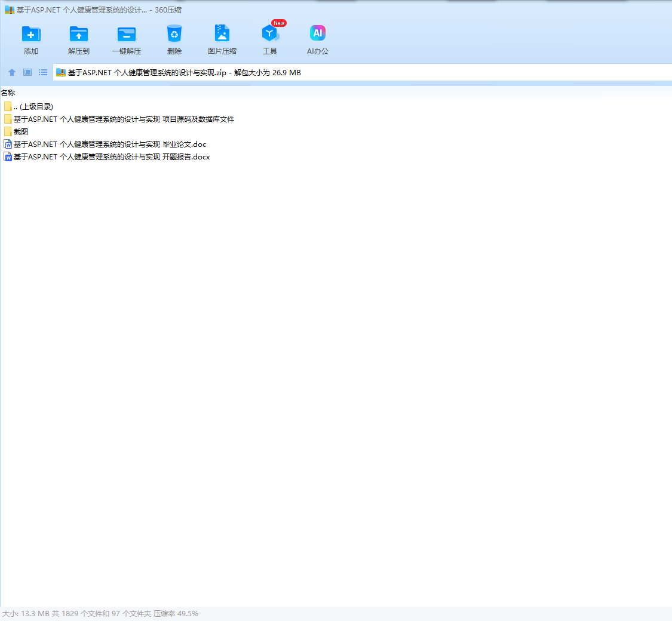Click the Word icon of the 毕业论文.doc file
The image size is (672, 621).
pos(8,145)
